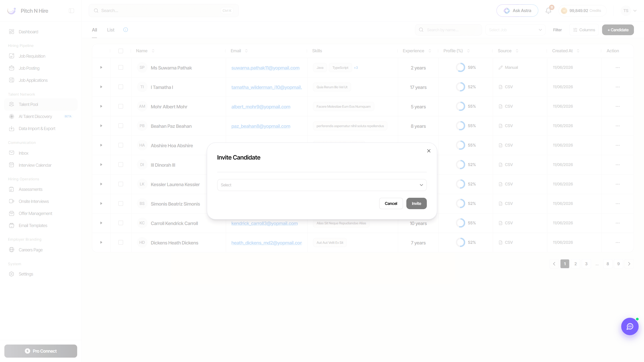The height and width of the screenshot is (362, 644).
Task: Click the credits coin icon
Action: (x=564, y=11)
